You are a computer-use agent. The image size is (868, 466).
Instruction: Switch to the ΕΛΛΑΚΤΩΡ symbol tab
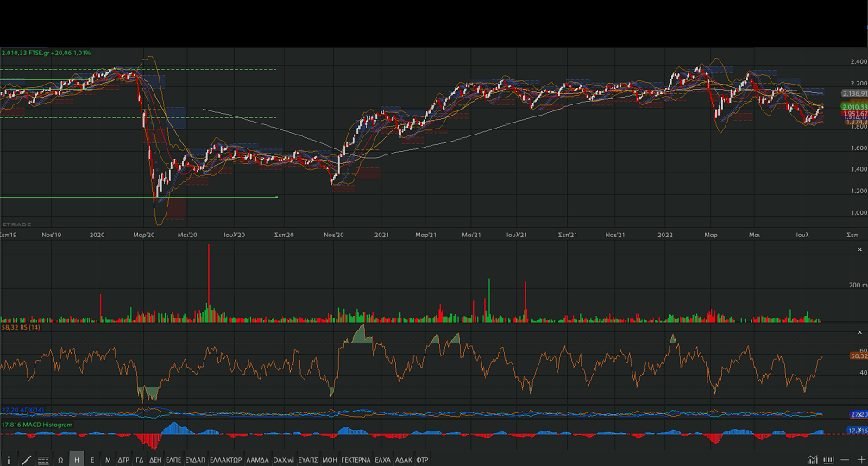click(225, 460)
